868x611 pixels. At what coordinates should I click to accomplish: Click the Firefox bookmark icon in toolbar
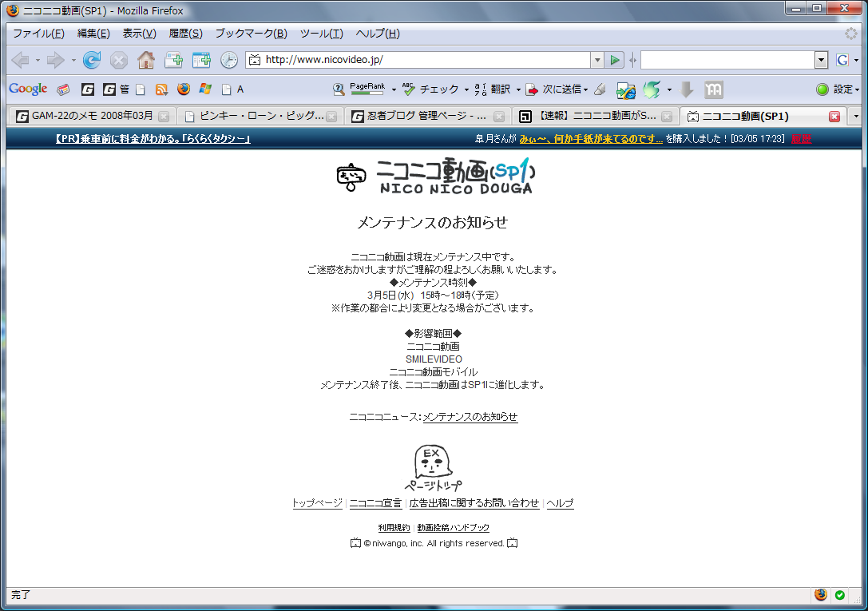pos(183,89)
